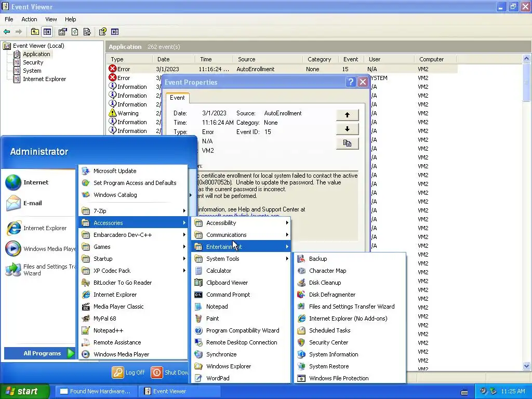The height and width of the screenshot is (399, 532).
Task: Toggle the Show/Hide Console Tree icon
Action: point(47,32)
